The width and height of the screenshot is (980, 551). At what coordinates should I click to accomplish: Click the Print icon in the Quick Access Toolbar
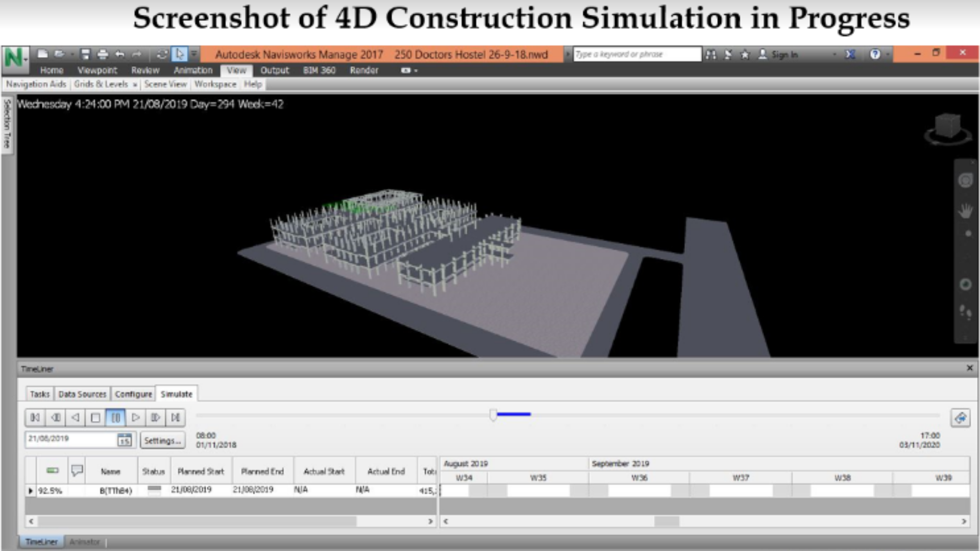(x=104, y=54)
